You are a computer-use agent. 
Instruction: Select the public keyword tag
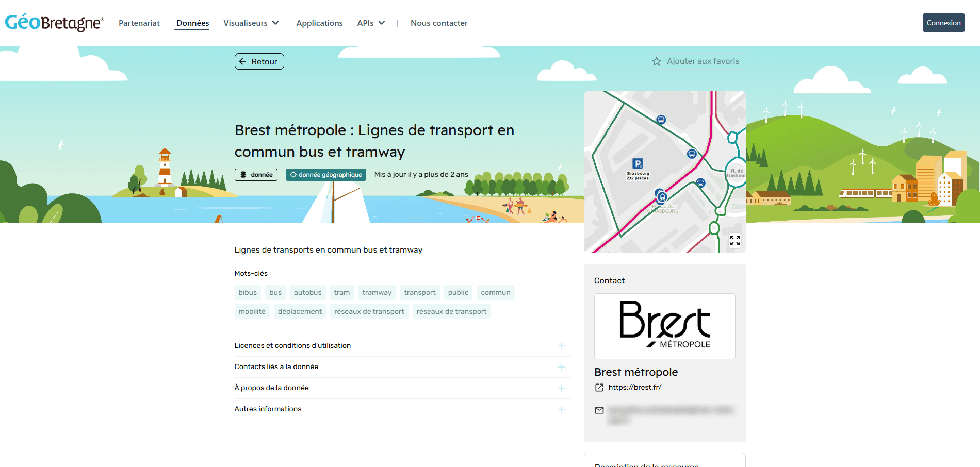pyautogui.click(x=459, y=292)
